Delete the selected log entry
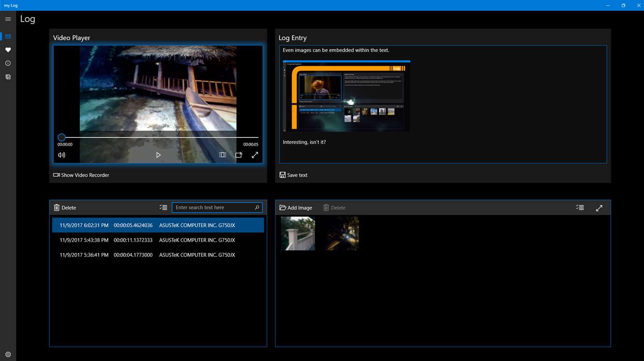This screenshot has width=644, height=361. pos(65,208)
